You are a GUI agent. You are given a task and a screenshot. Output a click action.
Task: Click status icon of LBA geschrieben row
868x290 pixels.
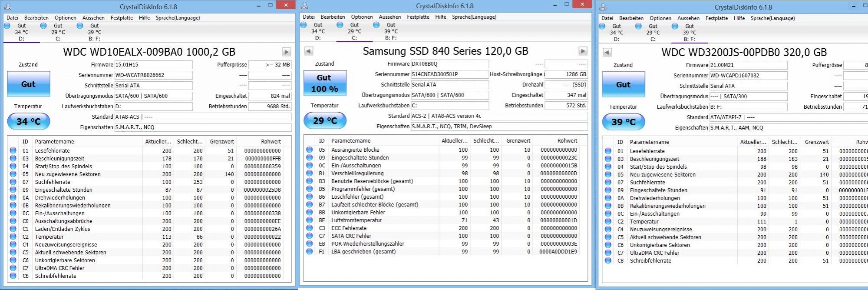click(309, 252)
